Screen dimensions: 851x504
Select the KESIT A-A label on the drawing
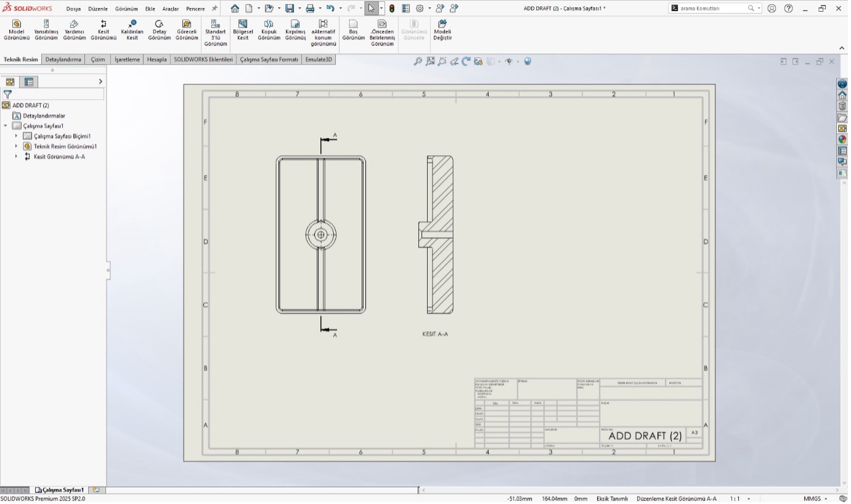coord(435,335)
